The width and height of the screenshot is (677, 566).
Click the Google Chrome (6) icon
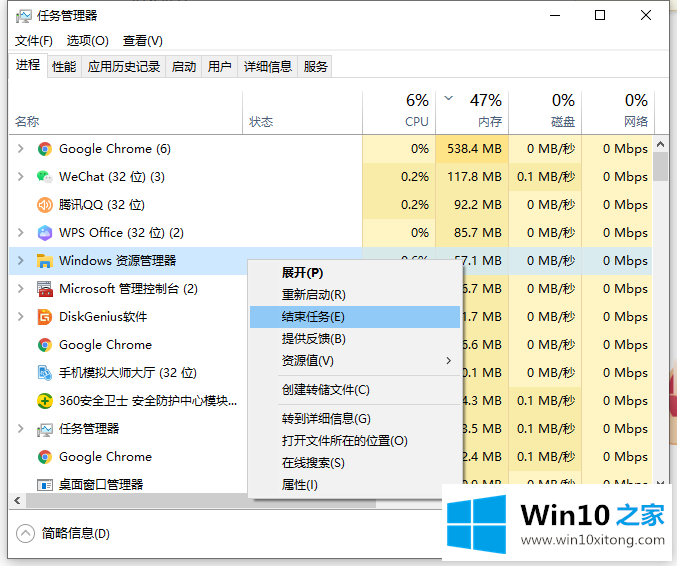pyautogui.click(x=44, y=149)
